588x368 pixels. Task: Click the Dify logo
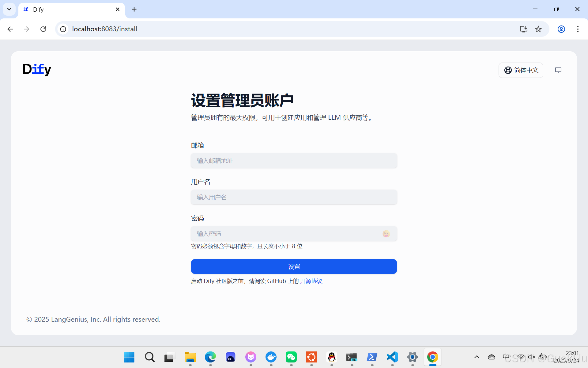pyautogui.click(x=37, y=69)
